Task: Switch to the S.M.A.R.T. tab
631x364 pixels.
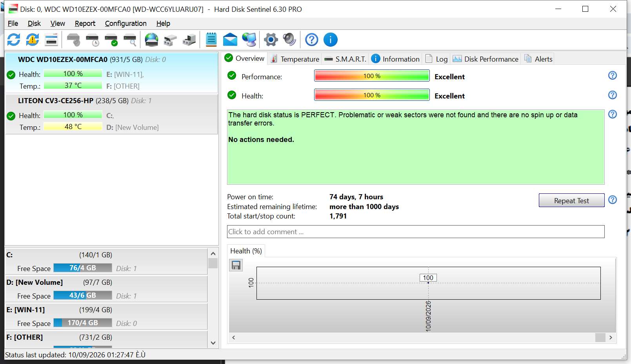Action: (x=345, y=59)
